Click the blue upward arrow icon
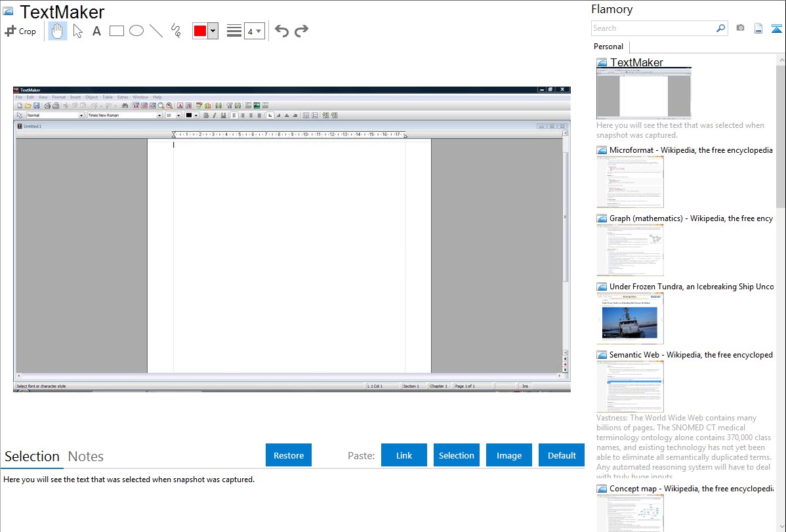The width and height of the screenshot is (786, 532). [x=776, y=28]
